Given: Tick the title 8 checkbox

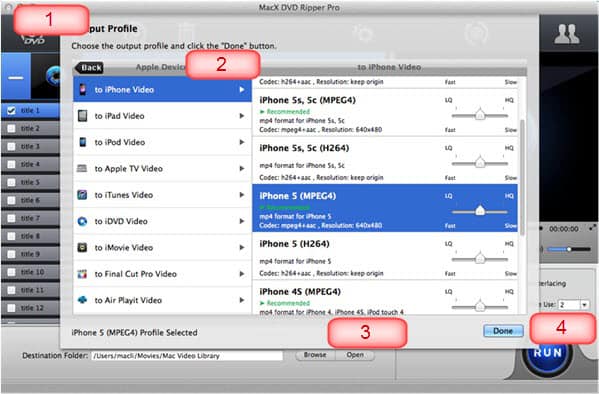Looking at the screenshot, I should point(11,236).
